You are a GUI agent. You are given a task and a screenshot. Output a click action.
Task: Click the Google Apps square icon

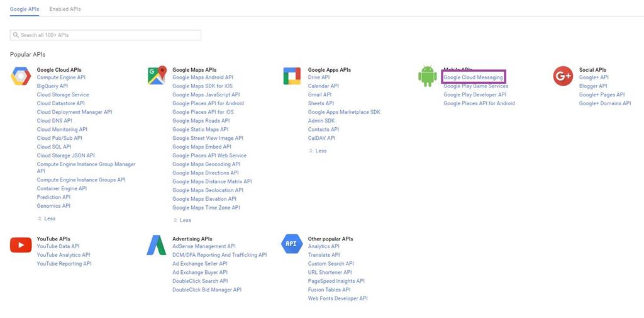[292, 76]
